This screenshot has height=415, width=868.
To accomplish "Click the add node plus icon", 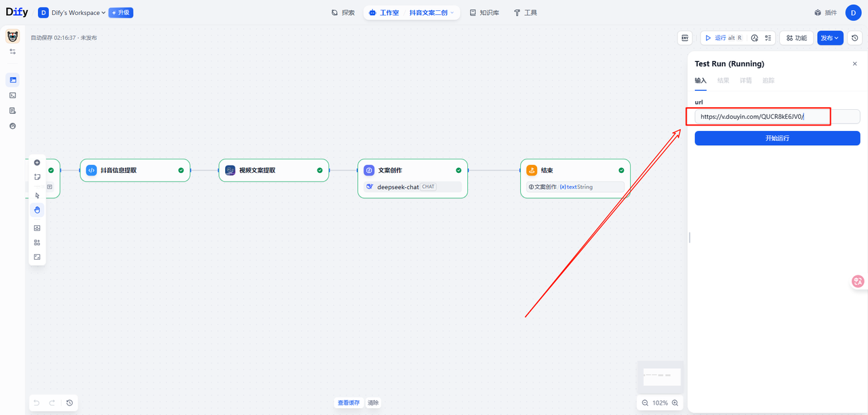I will pyautogui.click(x=37, y=163).
